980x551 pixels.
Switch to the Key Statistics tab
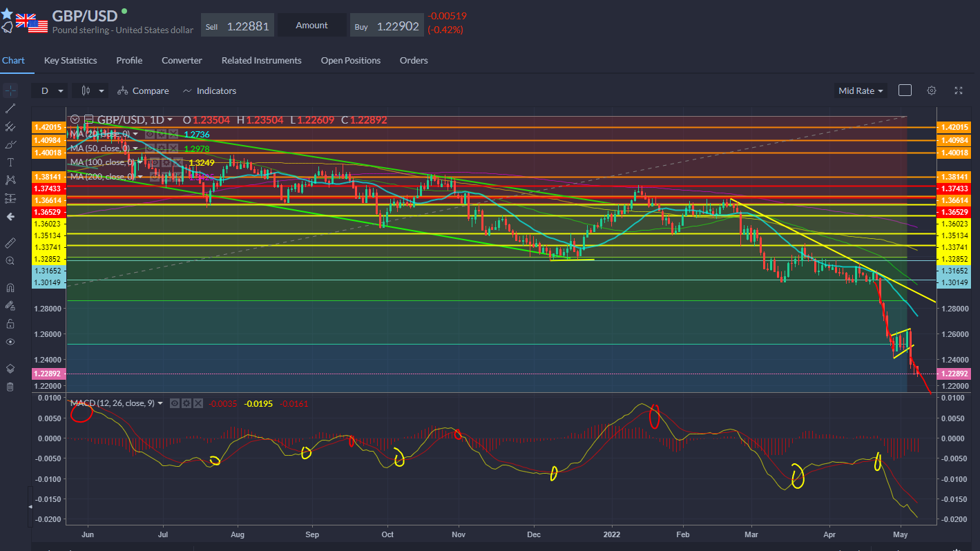[70, 61]
